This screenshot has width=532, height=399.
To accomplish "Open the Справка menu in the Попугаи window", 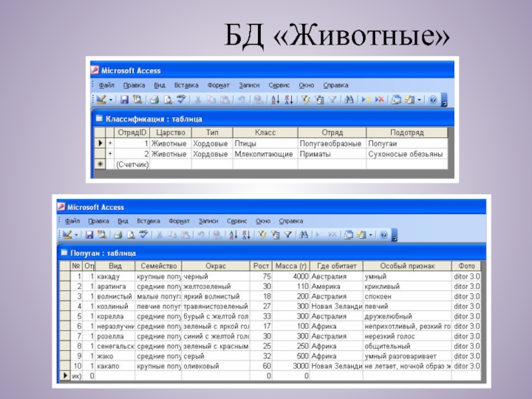I will 291,221.
